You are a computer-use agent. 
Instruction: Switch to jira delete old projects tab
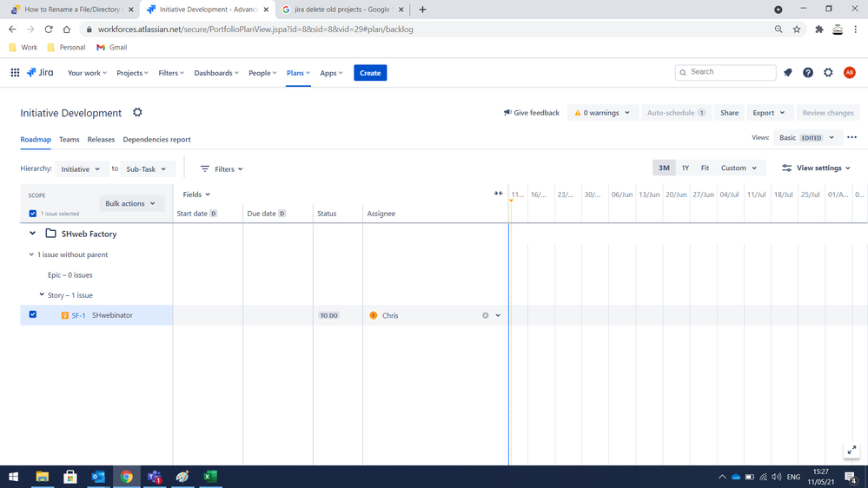click(343, 10)
